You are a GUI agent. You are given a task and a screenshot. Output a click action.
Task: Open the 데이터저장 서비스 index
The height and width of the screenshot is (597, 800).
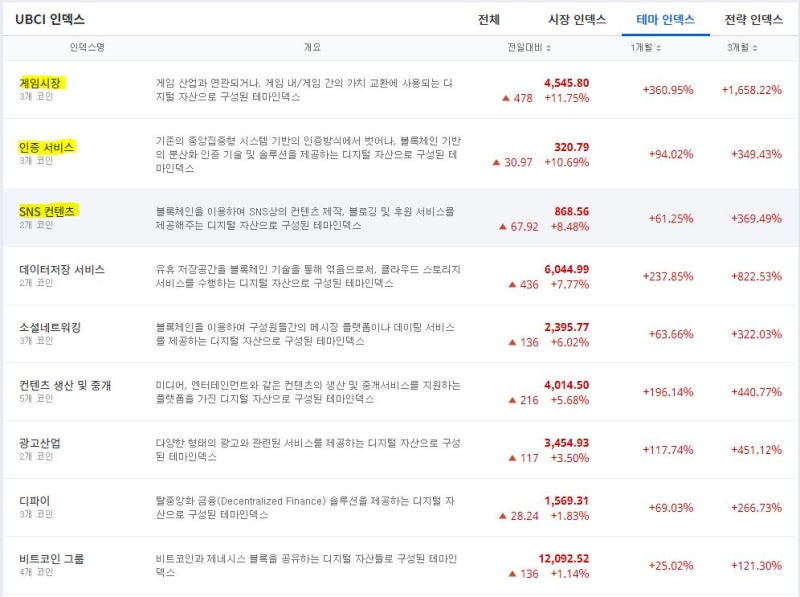(62, 269)
